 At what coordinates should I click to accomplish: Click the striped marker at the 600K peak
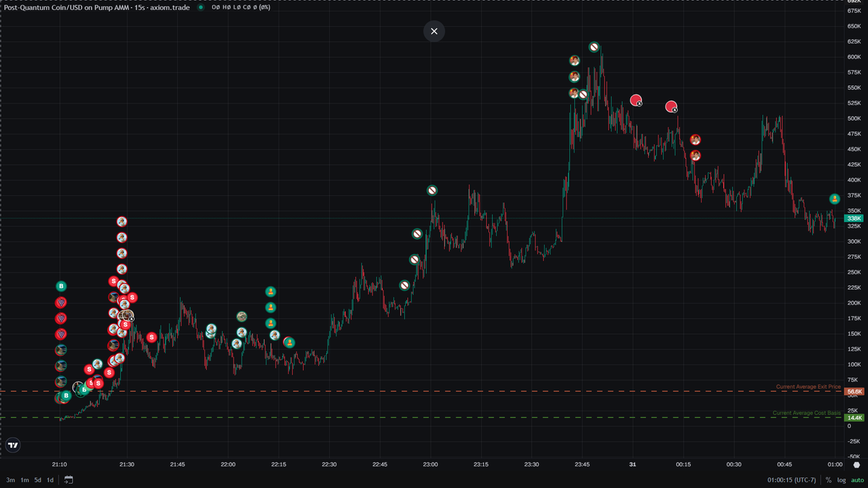594,47
